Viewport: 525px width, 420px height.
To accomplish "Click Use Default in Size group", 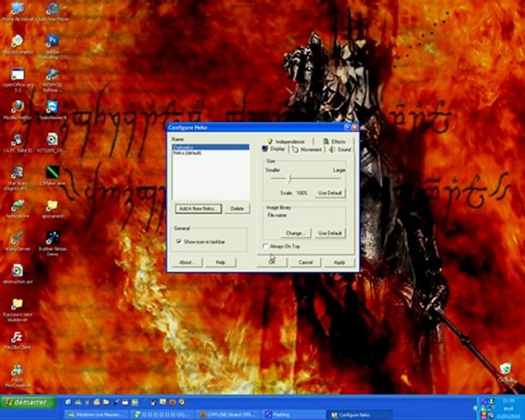I will (x=330, y=193).
